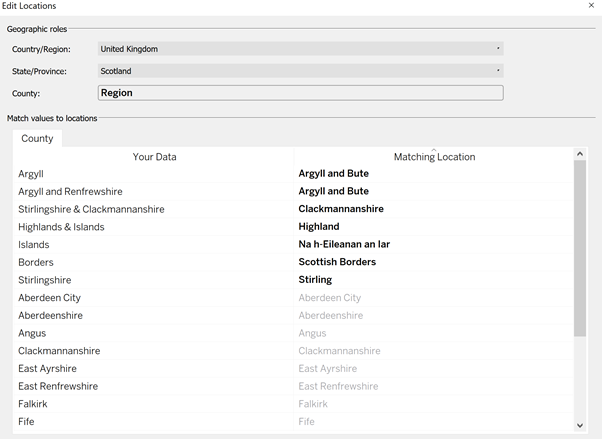Viewport: 602px width, 439px height.
Task: Open the State/Province dropdown showing Scotland
Action: click(x=301, y=71)
